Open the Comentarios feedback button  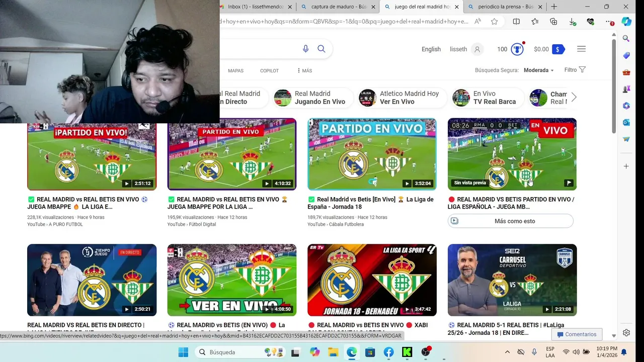(x=577, y=334)
